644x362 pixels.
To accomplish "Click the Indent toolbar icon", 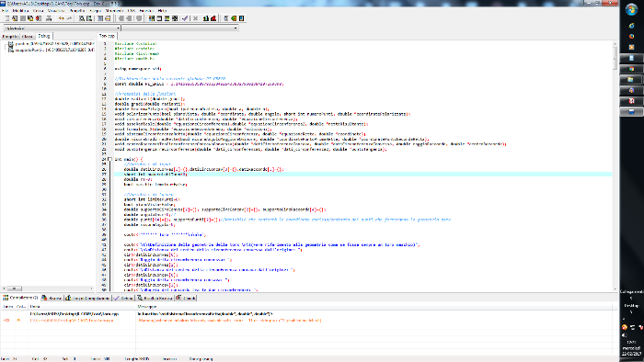I will [x=100, y=18].
